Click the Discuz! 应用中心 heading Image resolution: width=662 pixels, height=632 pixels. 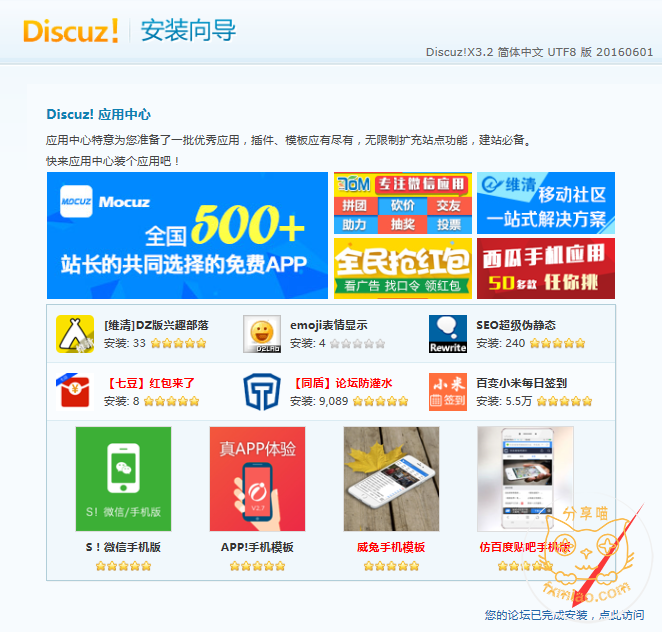tap(98, 114)
